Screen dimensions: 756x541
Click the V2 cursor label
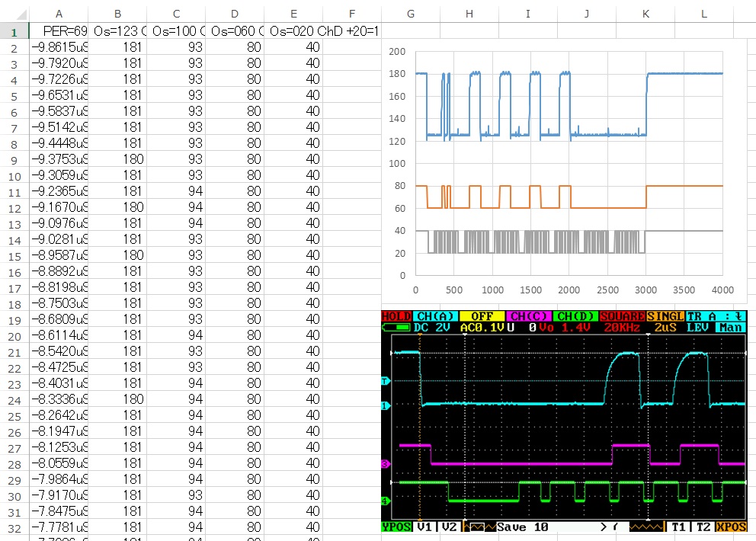[449, 527]
